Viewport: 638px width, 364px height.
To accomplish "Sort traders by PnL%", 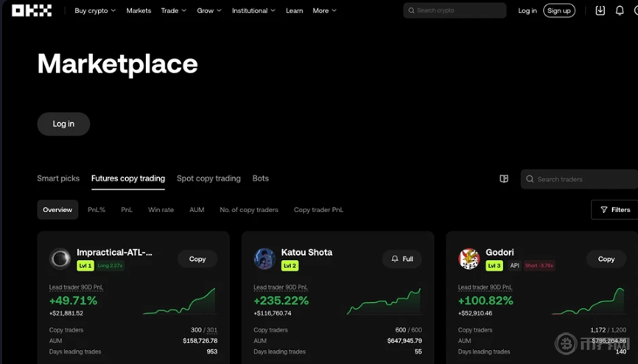I will [x=97, y=210].
